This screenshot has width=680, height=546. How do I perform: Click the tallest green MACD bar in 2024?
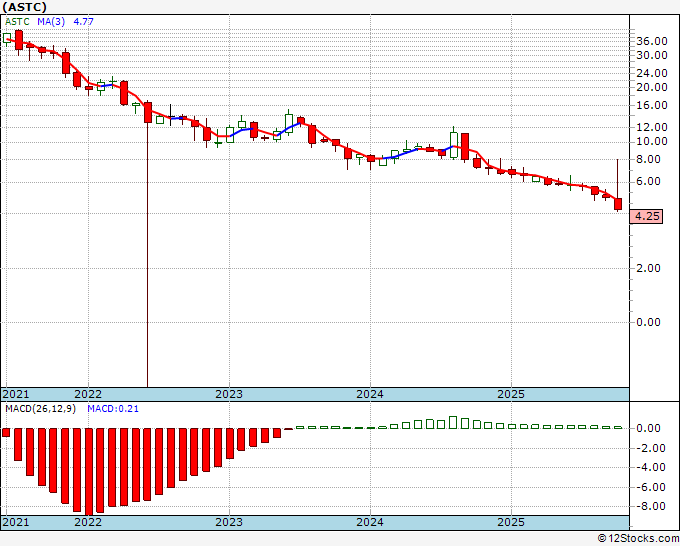(453, 422)
